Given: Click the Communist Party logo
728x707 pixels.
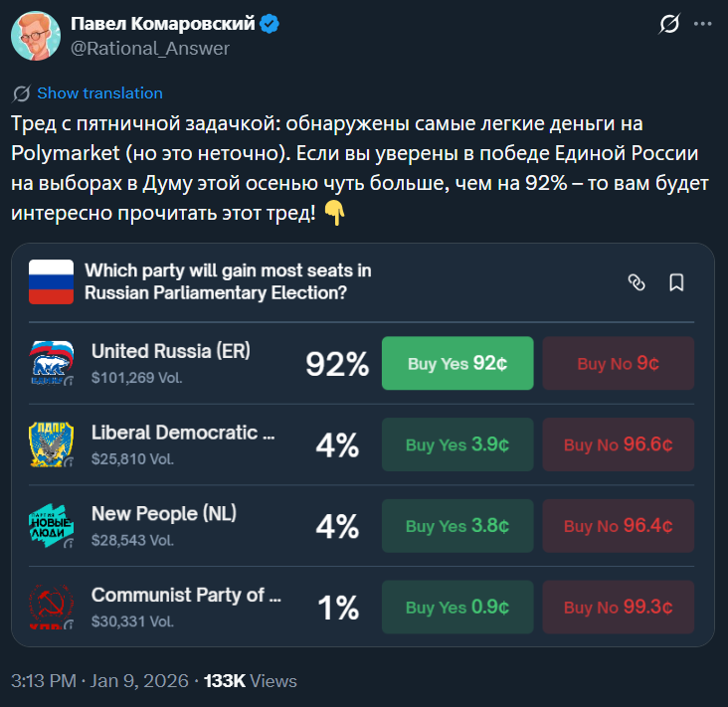Looking at the screenshot, I should point(52,607).
